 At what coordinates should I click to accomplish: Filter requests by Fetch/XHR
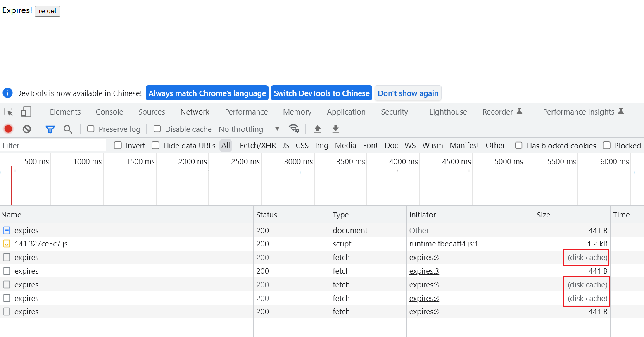click(258, 146)
